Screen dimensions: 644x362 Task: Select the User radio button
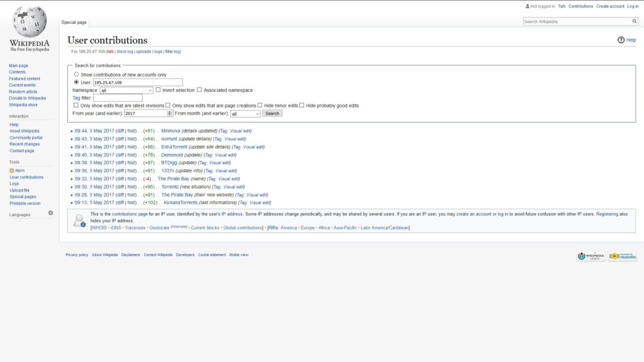point(76,82)
